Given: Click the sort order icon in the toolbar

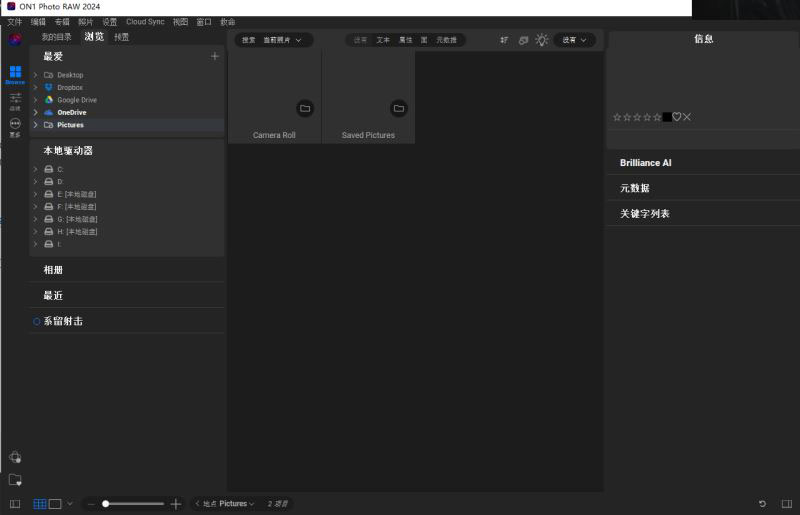Looking at the screenshot, I should click(x=505, y=40).
